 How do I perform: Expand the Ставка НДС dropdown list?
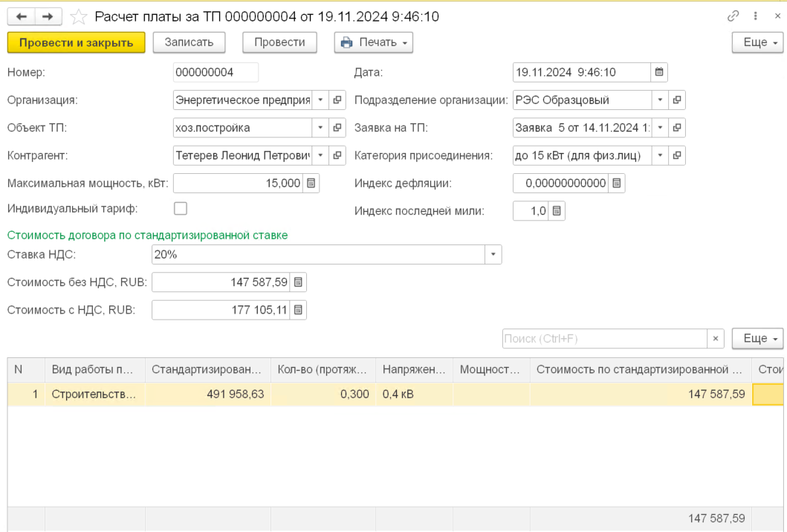click(x=493, y=255)
